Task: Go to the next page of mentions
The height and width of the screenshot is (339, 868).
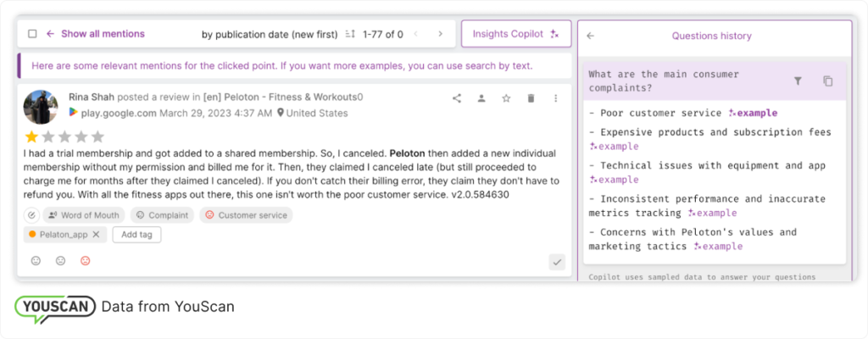Action: 441,34
